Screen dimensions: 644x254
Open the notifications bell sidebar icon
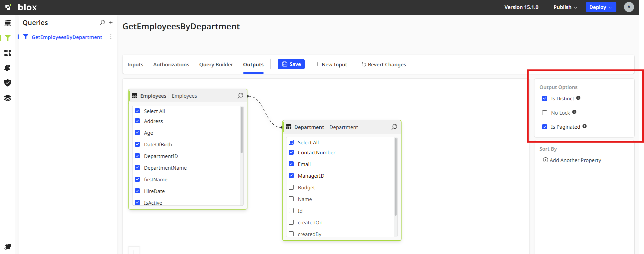point(8,68)
